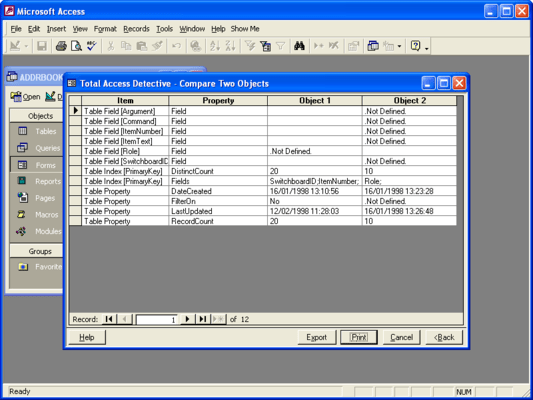Image resolution: width=533 pixels, height=400 pixels.
Task: Select the Table Field [Role] row selector
Action: pyautogui.click(x=75, y=151)
